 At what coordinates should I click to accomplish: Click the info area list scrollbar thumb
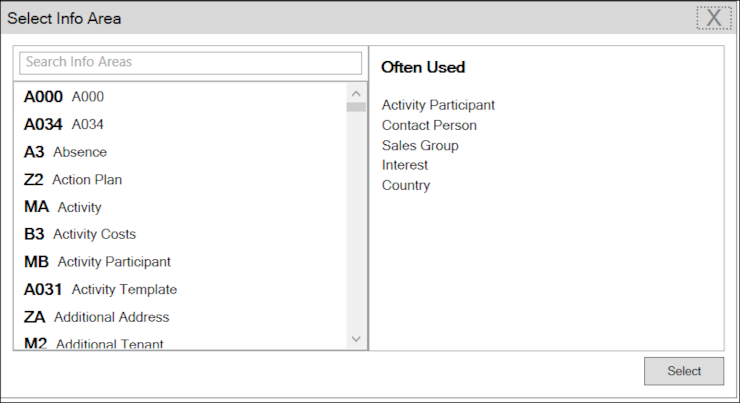point(356,107)
